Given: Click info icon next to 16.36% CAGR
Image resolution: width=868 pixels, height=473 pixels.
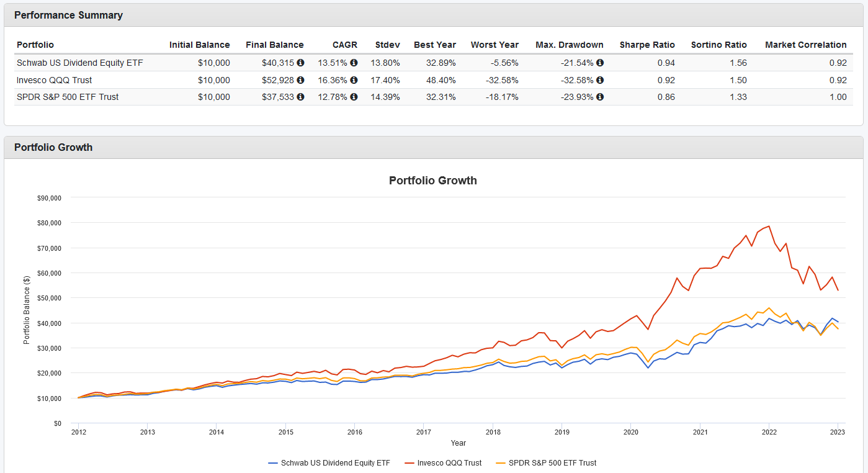Looking at the screenshot, I should [x=354, y=80].
